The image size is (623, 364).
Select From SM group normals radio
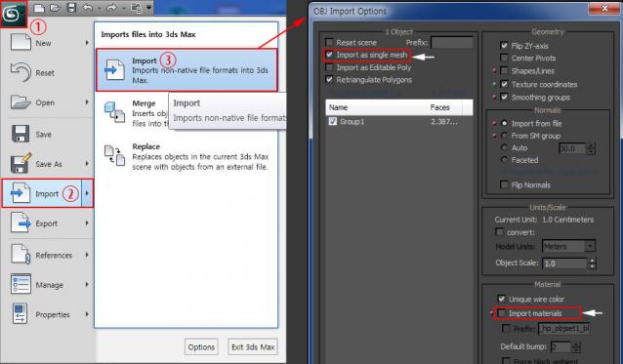pyautogui.click(x=504, y=136)
